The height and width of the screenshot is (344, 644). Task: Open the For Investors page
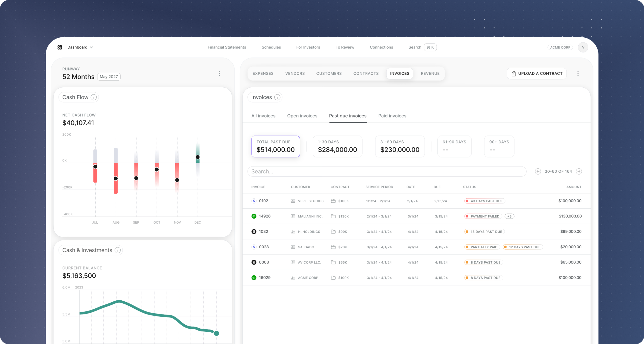click(x=308, y=47)
